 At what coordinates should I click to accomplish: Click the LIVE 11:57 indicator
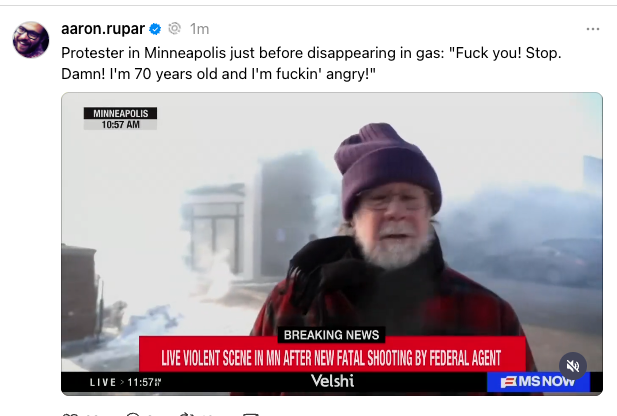125,382
